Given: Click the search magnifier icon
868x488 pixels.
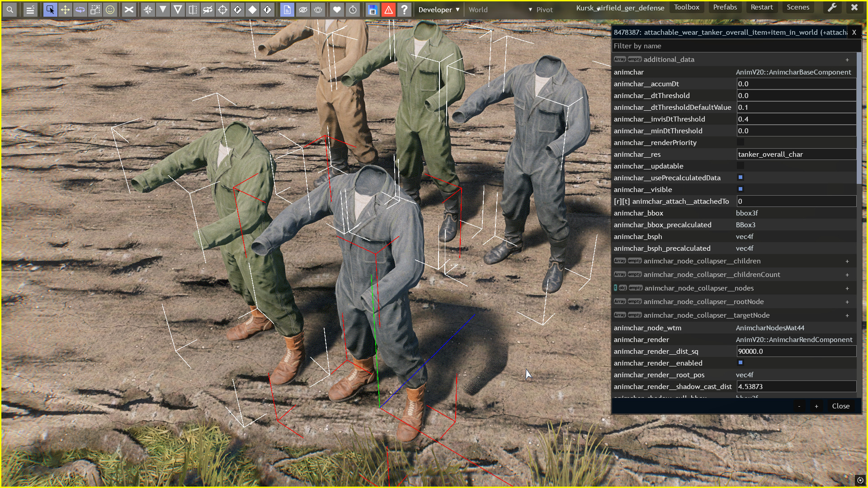Looking at the screenshot, I should pyautogui.click(x=10, y=9).
